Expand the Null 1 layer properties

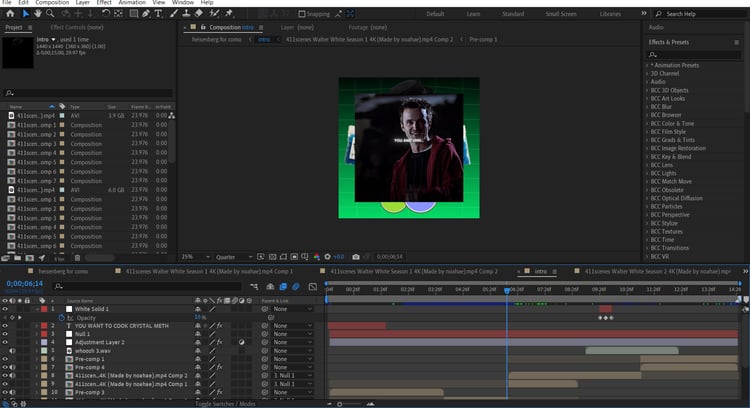(x=37, y=334)
